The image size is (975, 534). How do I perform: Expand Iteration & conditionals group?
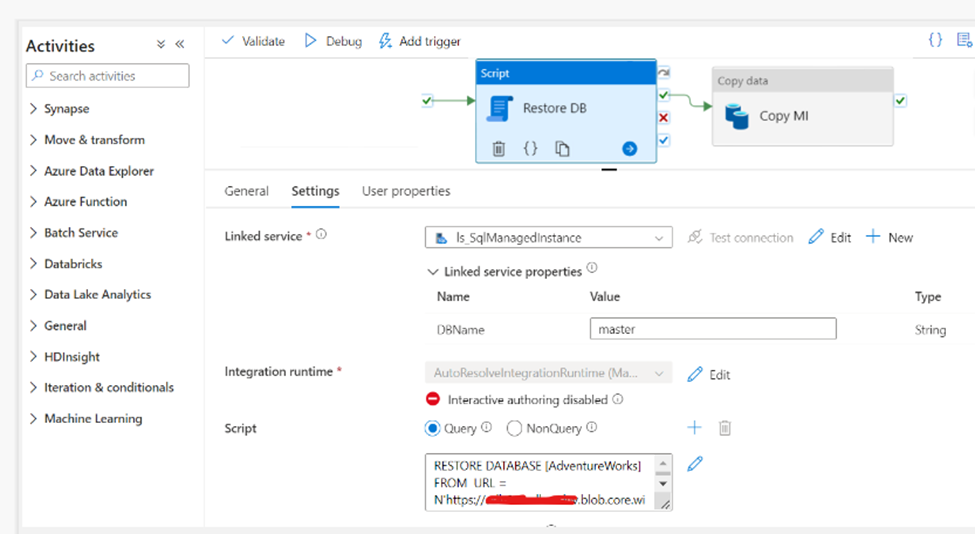[33, 387]
